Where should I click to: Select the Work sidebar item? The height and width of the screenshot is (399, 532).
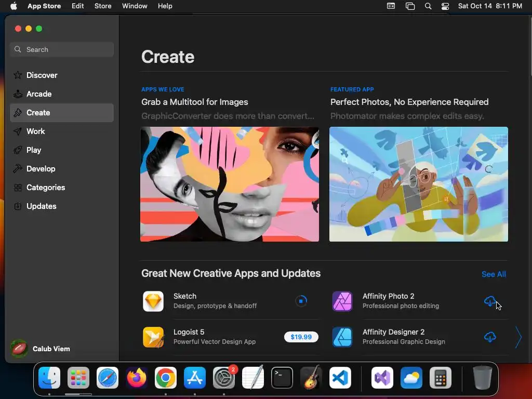[x=62, y=131]
